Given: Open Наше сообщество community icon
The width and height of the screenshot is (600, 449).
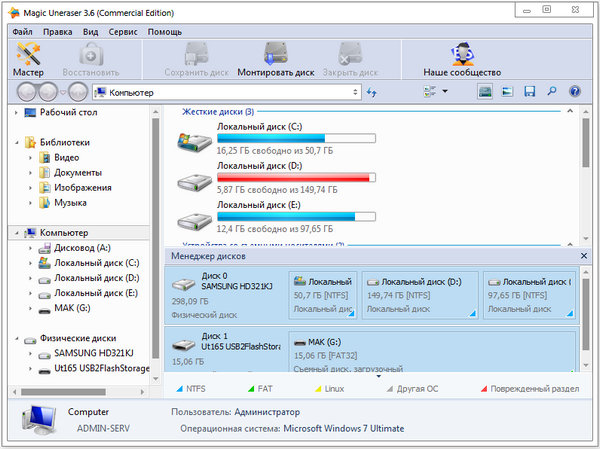Looking at the screenshot, I should [461, 58].
